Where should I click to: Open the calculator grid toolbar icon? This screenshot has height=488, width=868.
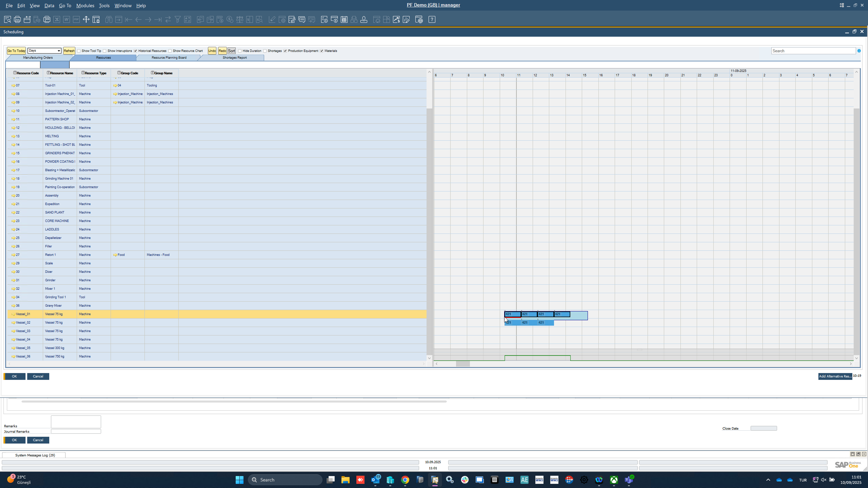[x=344, y=19]
